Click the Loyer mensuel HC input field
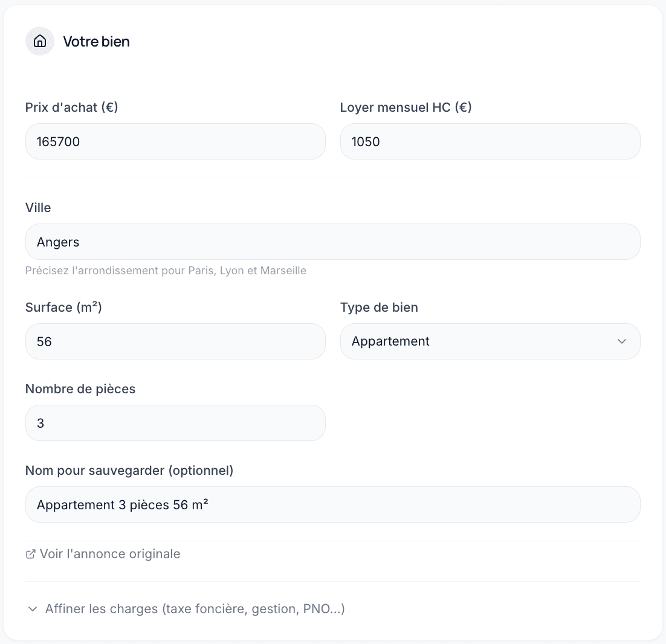The width and height of the screenshot is (666, 644). tap(490, 141)
